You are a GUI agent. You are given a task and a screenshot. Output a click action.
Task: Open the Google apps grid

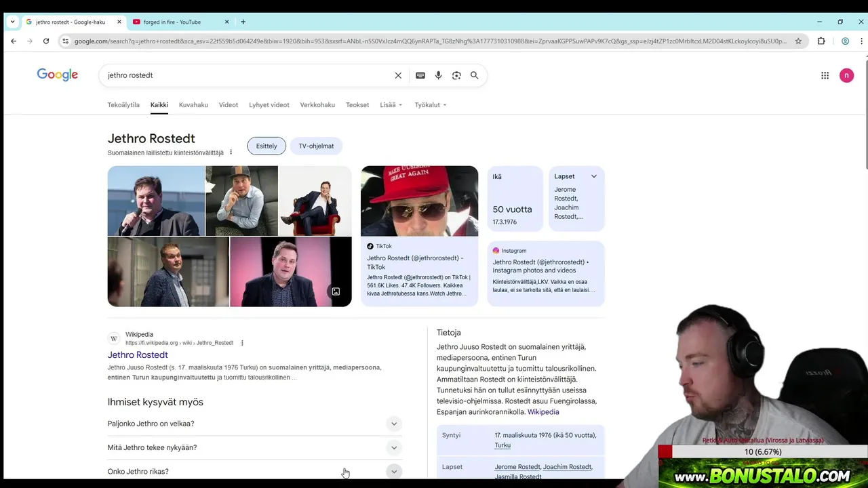(825, 75)
